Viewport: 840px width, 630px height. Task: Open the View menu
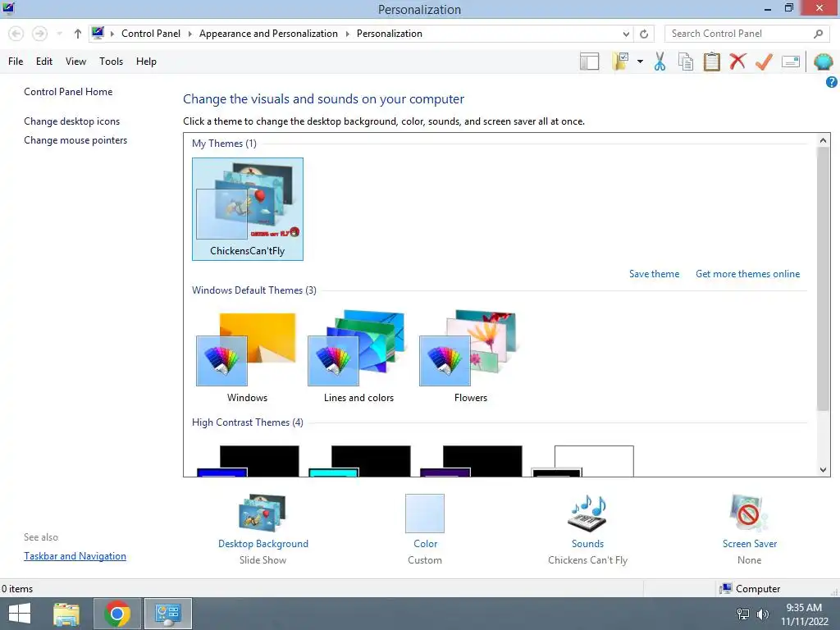tap(75, 62)
